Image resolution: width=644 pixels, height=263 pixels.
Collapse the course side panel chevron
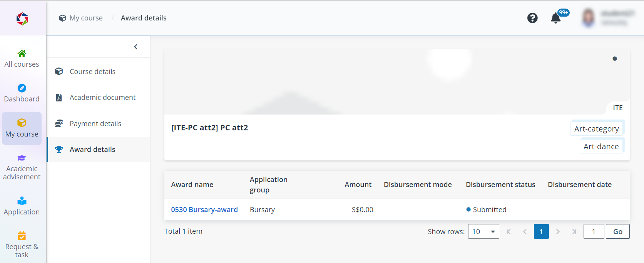coord(135,47)
